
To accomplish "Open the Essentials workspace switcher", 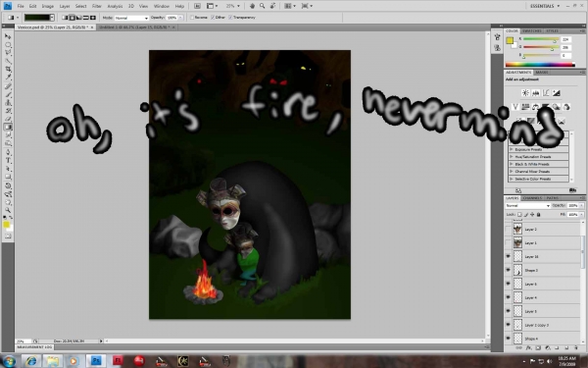I will (545, 6).
